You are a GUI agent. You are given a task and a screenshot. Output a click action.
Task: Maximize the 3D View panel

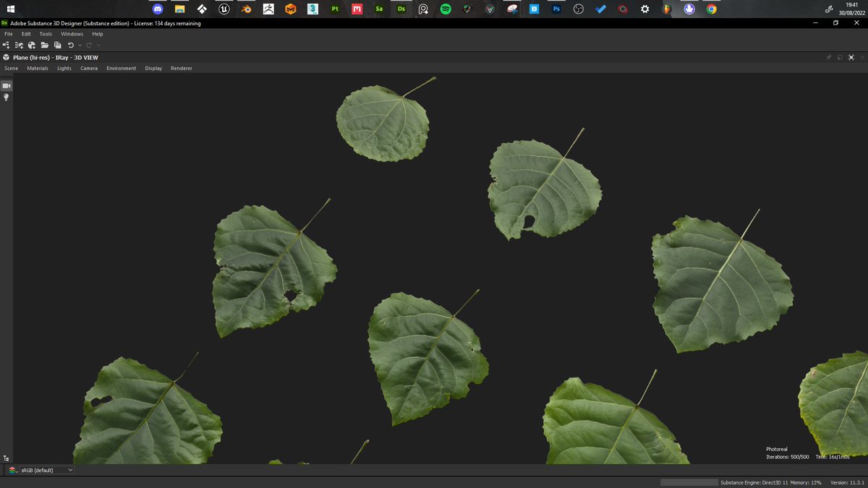tap(851, 57)
